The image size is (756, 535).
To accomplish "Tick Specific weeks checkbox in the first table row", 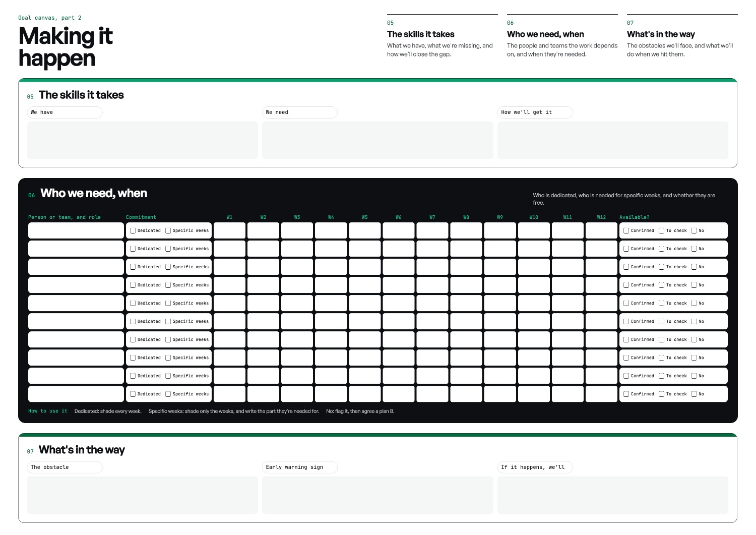I will point(168,230).
